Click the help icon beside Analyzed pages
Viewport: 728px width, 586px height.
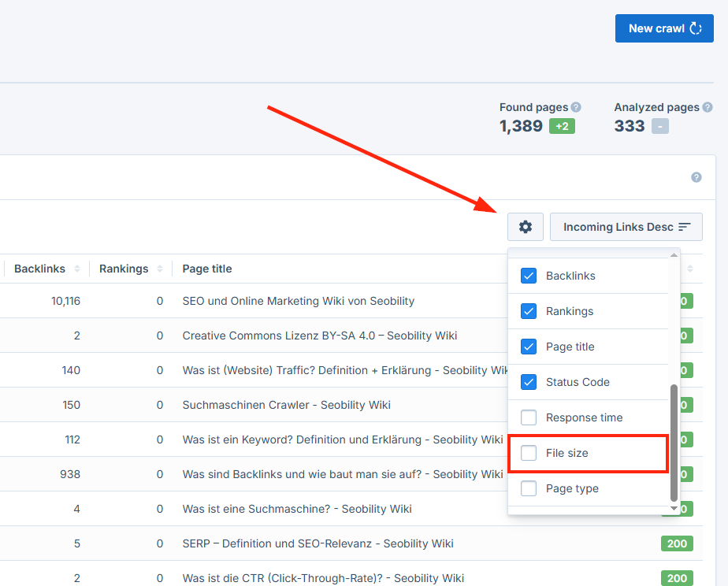pyautogui.click(x=707, y=106)
